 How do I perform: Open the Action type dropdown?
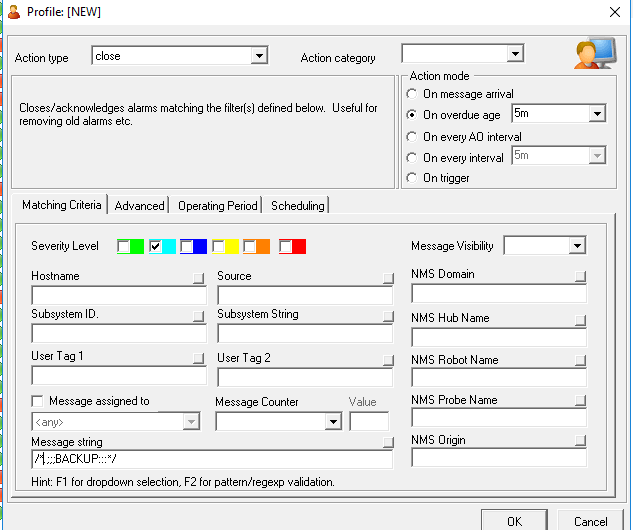click(x=259, y=57)
